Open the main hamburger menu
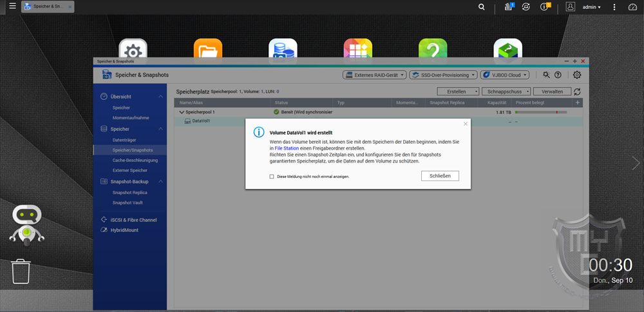 tap(12, 6)
